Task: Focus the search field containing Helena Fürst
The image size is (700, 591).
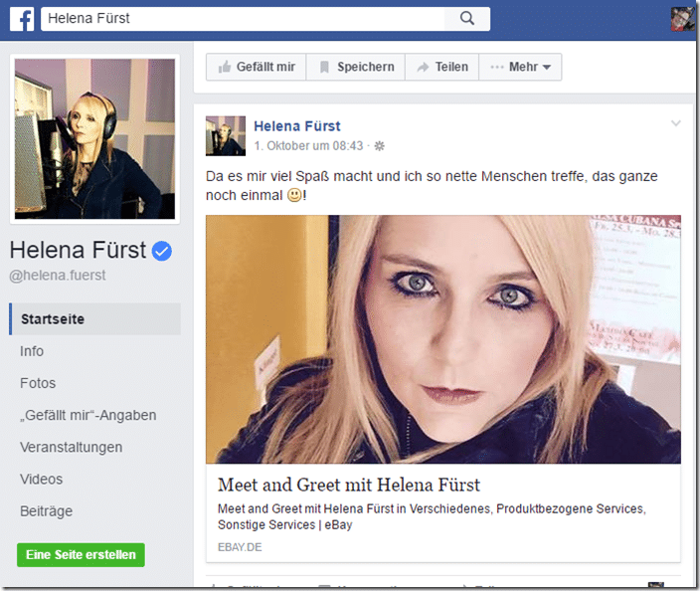Action: click(x=243, y=19)
